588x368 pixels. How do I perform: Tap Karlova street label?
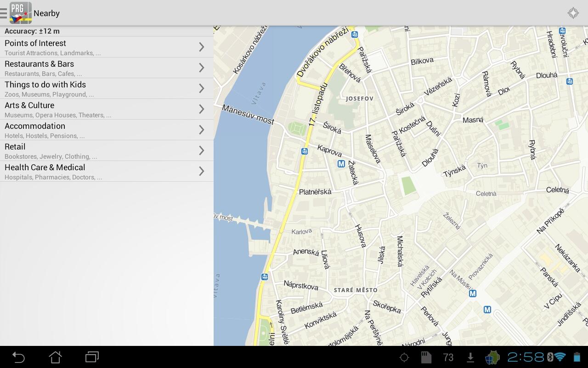[301, 231]
